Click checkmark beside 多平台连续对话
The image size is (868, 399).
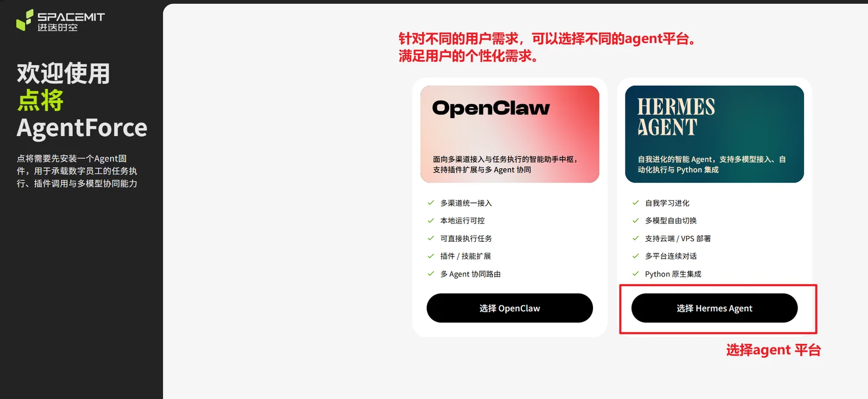(635, 256)
